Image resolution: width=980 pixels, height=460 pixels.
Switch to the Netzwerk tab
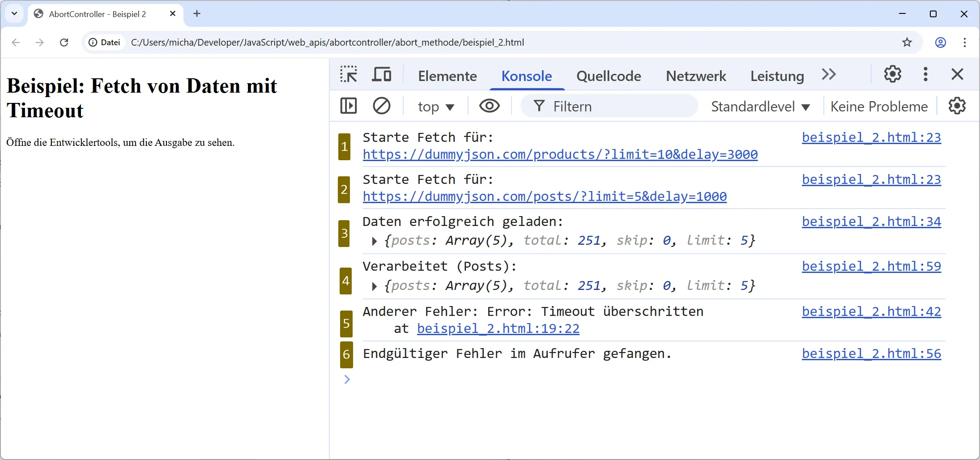(696, 76)
